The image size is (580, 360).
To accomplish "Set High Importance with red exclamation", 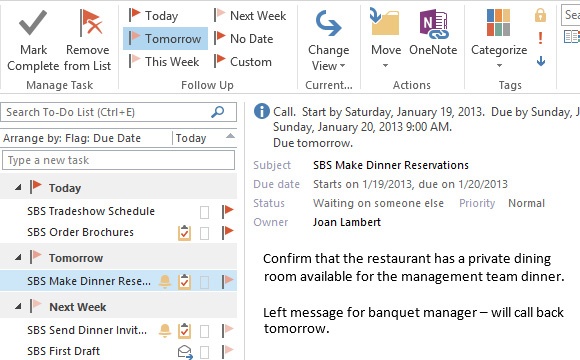I will (x=540, y=38).
